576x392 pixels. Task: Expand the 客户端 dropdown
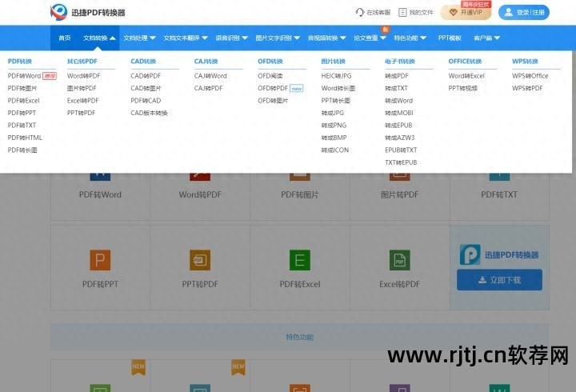[x=486, y=38]
